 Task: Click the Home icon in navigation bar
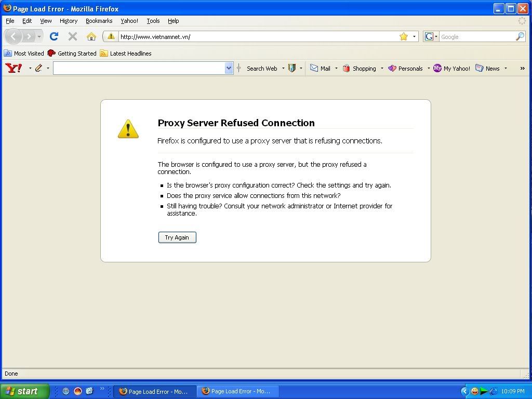pos(91,36)
